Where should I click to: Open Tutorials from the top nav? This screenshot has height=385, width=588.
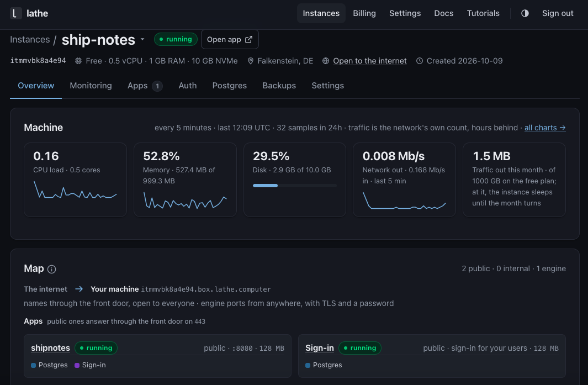(x=483, y=13)
